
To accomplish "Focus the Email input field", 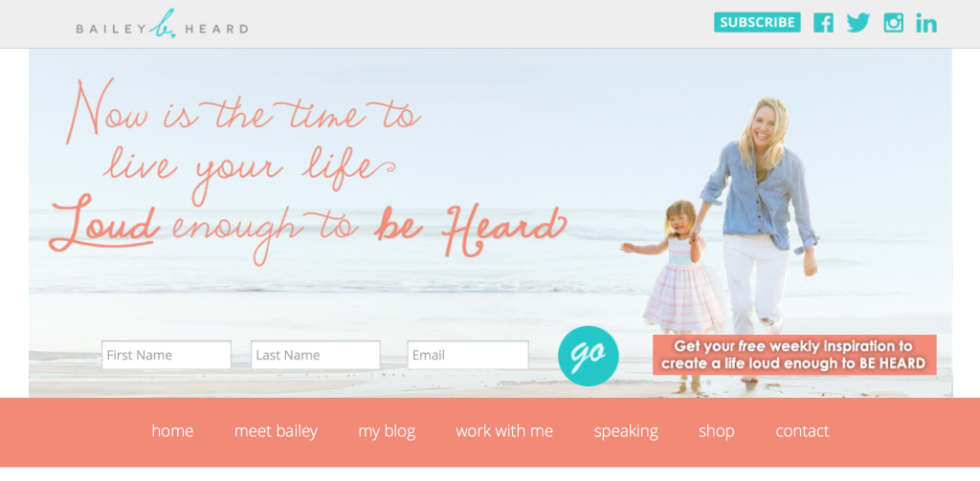I will pyautogui.click(x=468, y=355).
